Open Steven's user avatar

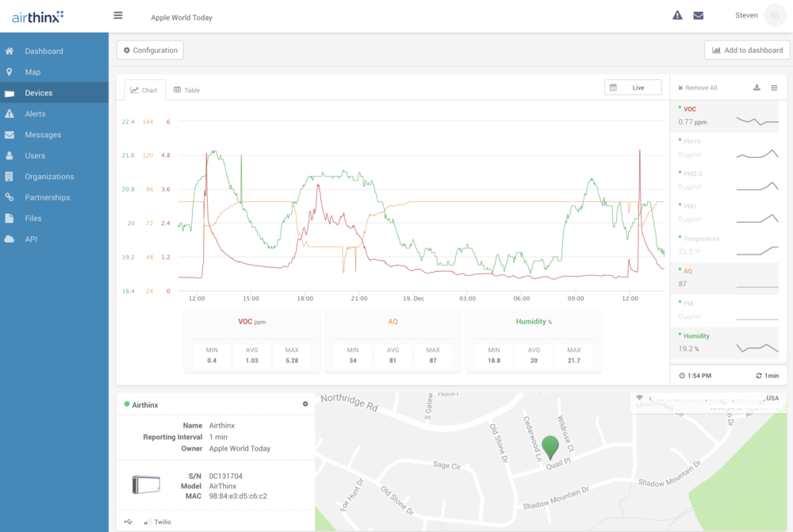tap(775, 16)
